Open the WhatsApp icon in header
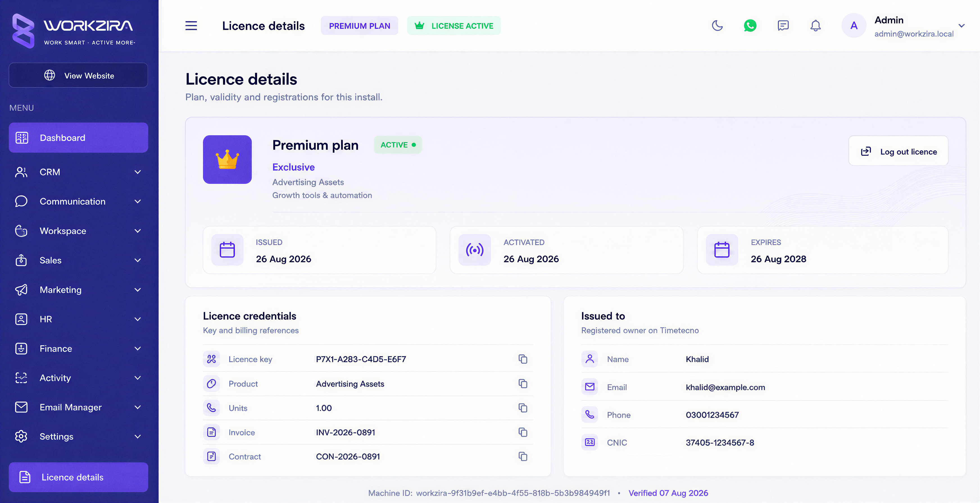The width and height of the screenshot is (980, 503). 750,26
